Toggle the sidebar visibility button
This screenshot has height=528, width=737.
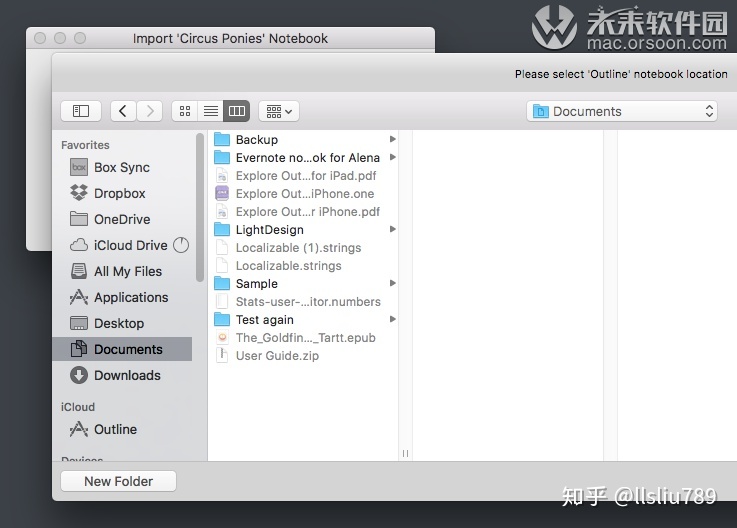[x=81, y=111]
